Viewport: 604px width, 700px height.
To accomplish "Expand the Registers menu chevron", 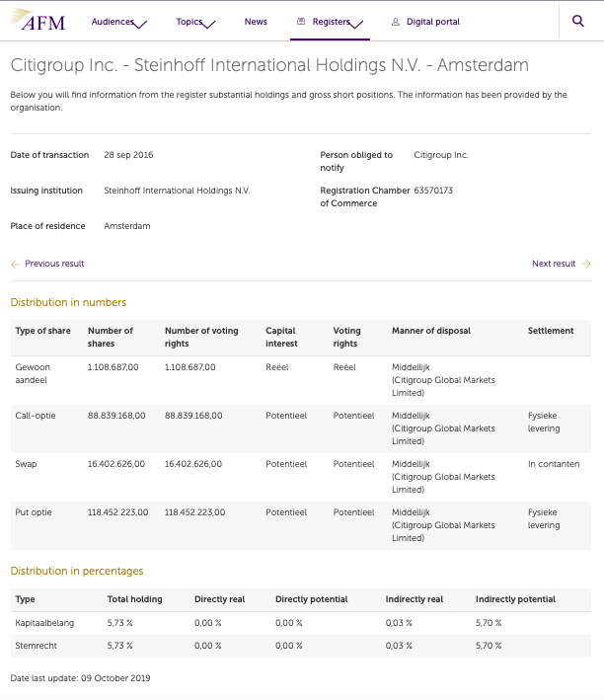I will pos(356,24).
